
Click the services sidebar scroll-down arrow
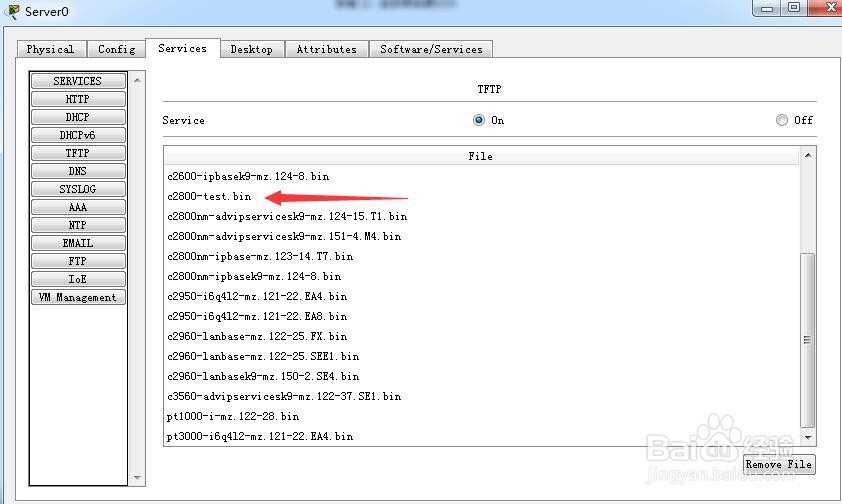137,477
